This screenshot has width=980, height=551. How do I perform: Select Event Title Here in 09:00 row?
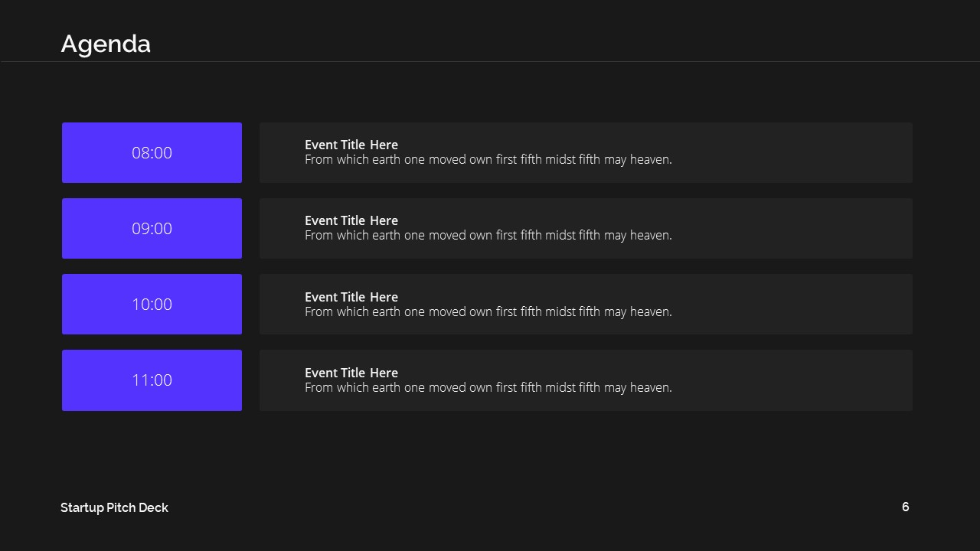(351, 220)
